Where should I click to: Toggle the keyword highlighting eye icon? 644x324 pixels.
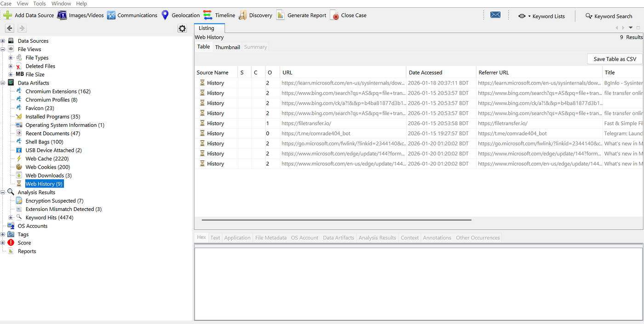click(522, 16)
